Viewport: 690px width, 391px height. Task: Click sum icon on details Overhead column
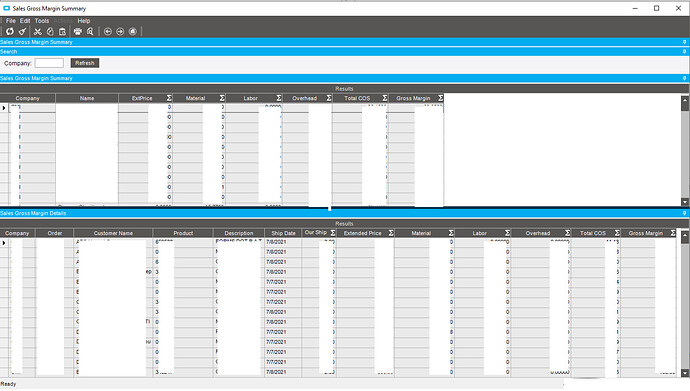[568, 233]
